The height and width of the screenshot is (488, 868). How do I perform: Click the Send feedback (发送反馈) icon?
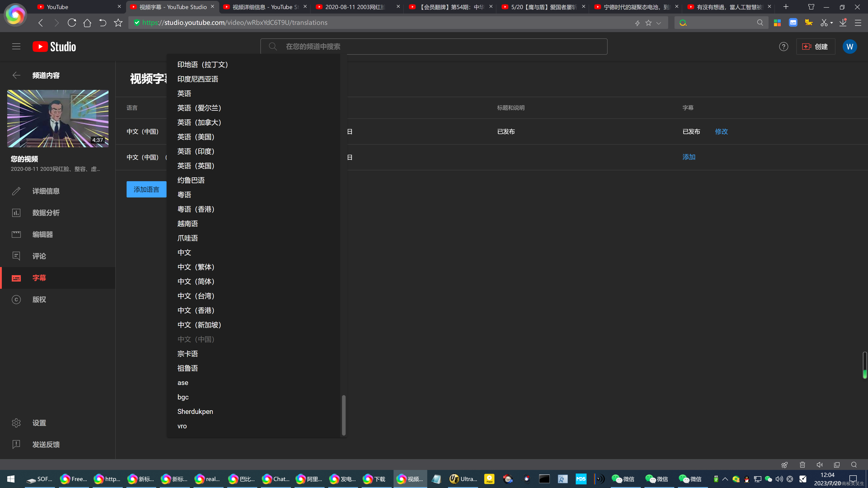[x=16, y=444]
